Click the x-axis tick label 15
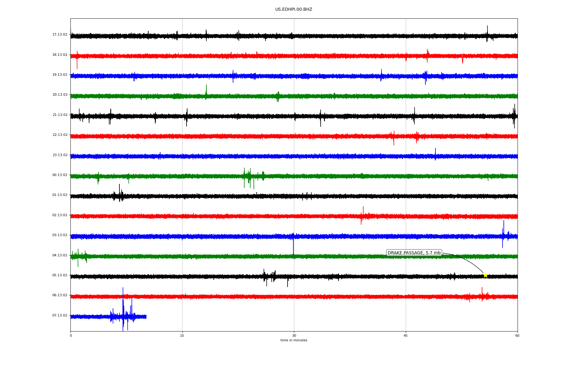The image size is (588, 368). point(182,335)
